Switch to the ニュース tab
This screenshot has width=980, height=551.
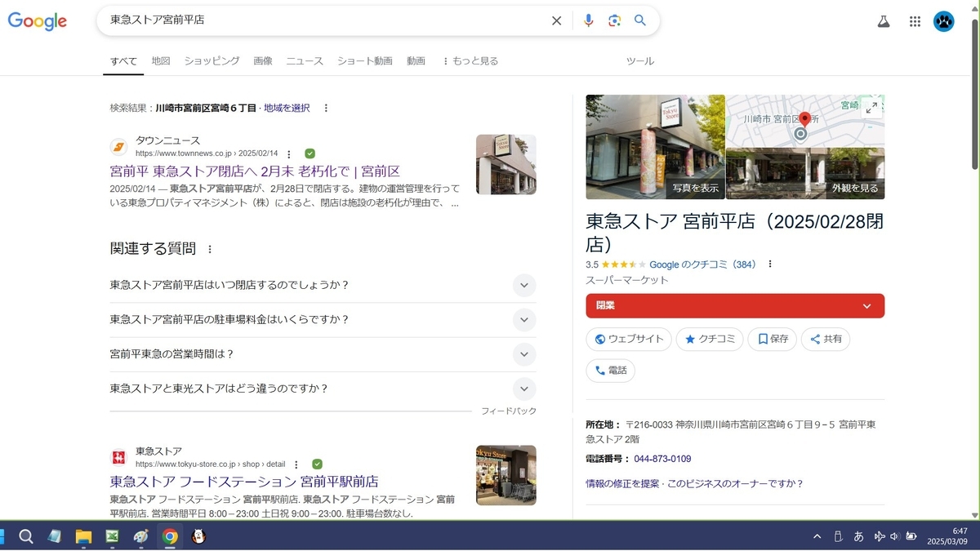[305, 61]
